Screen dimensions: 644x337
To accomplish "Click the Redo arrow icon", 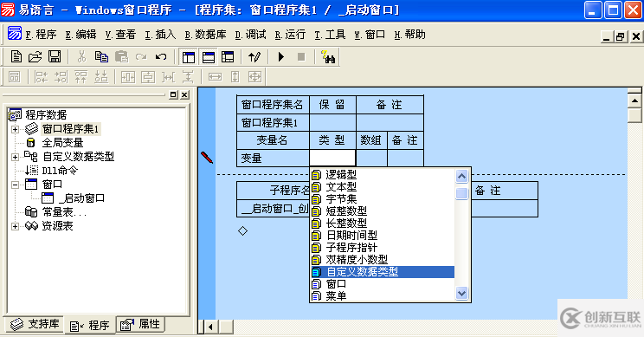I will [141, 56].
